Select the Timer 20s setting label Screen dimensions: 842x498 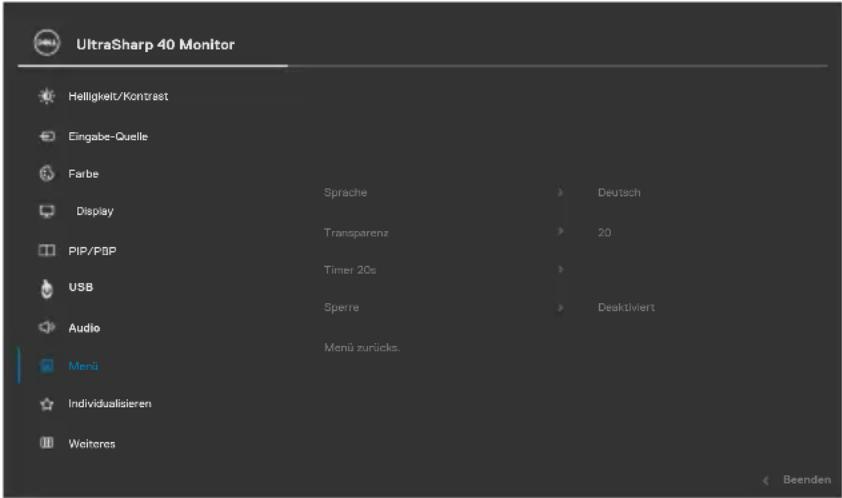pyautogui.click(x=350, y=270)
